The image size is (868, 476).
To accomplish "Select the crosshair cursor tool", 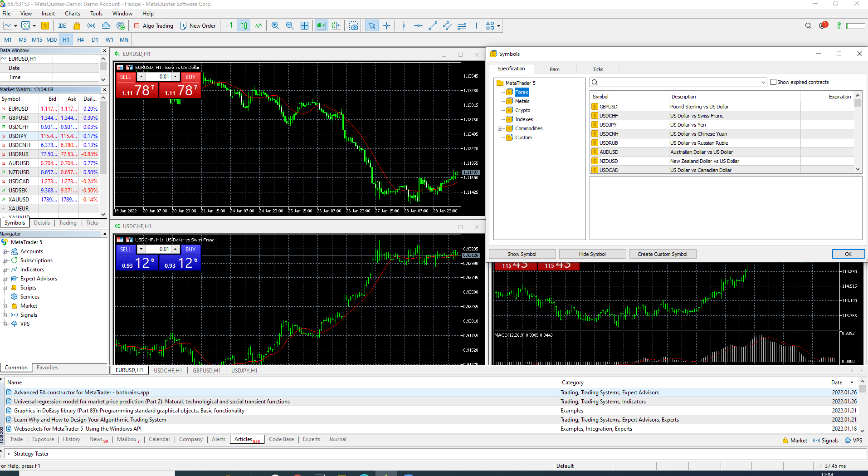I will pyautogui.click(x=386, y=26).
